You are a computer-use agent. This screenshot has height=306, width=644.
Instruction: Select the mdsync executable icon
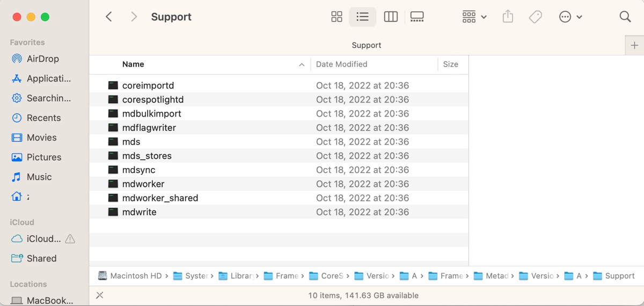(113, 170)
